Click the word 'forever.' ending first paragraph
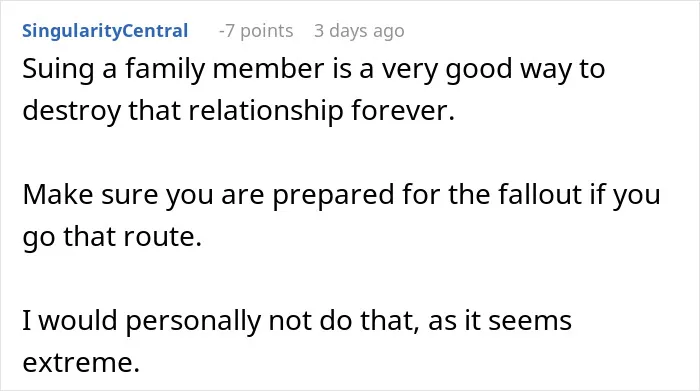 (403, 110)
